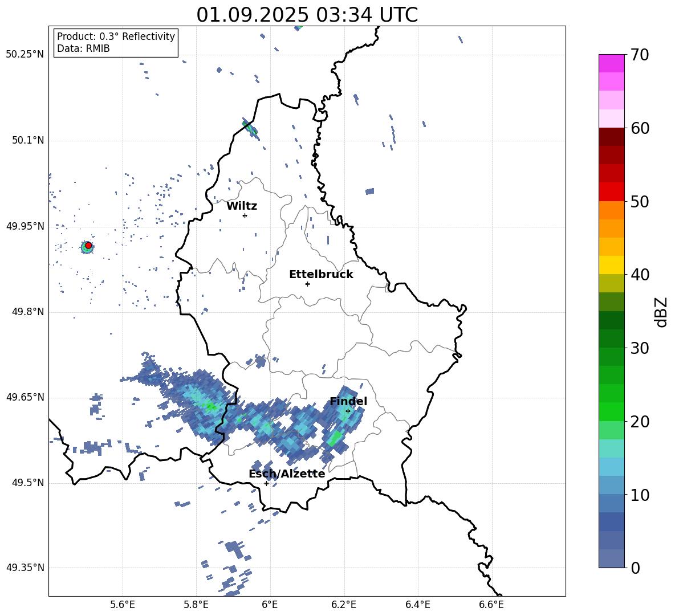
Task: Click the 49.95°N latitude label
Action: pos(25,226)
